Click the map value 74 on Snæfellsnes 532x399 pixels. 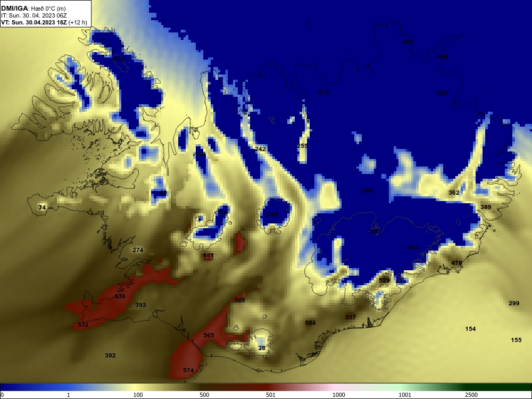tap(41, 207)
